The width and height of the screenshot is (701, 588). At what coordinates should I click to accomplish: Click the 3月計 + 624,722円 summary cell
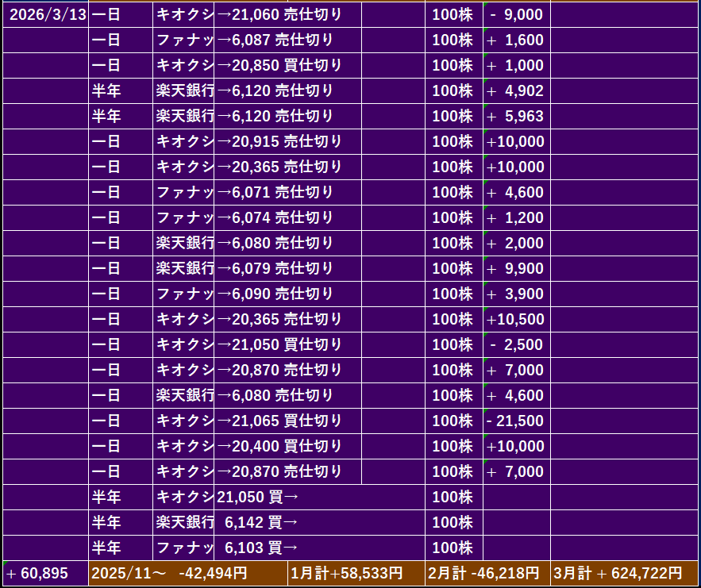(624, 573)
